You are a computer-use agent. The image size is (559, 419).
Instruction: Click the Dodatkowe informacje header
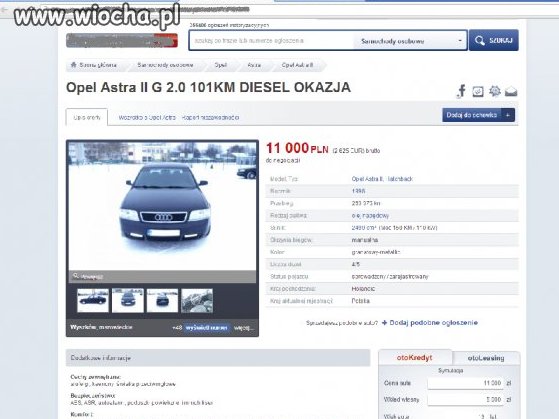(x=218, y=358)
